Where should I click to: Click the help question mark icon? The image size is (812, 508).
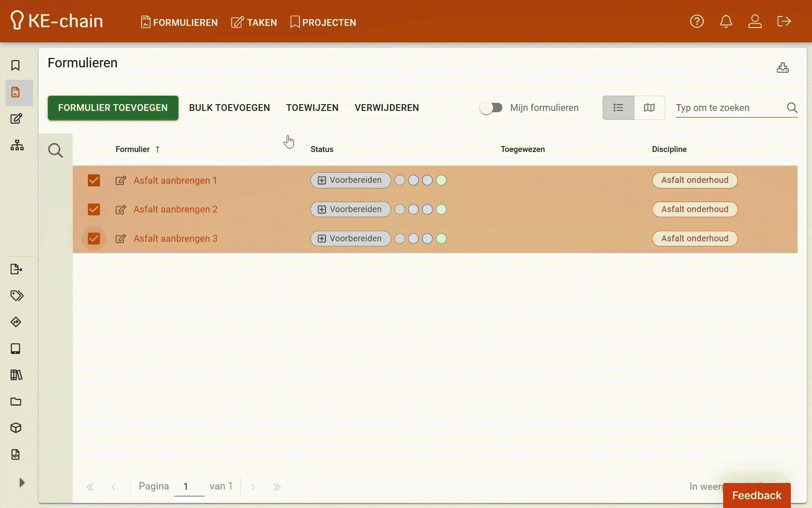(x=697, y=21)
